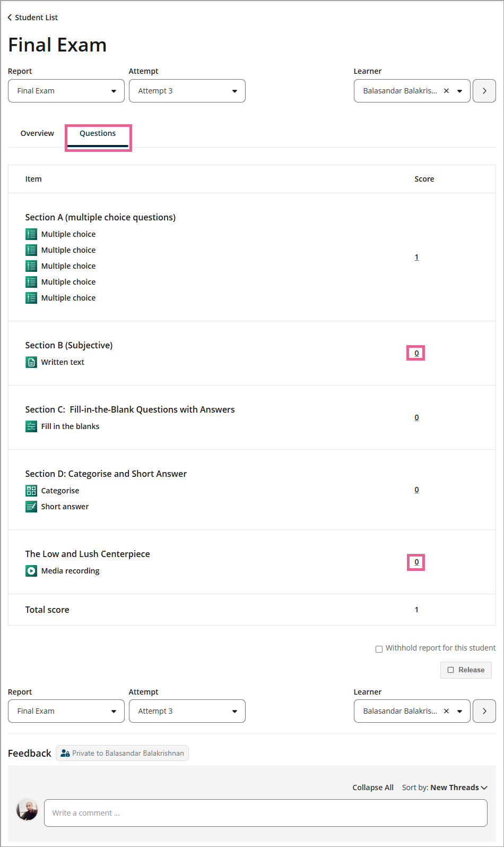Viewport: 504px width, 847px height.
Task: Click the Write a comment field
Action: (265, 813)
